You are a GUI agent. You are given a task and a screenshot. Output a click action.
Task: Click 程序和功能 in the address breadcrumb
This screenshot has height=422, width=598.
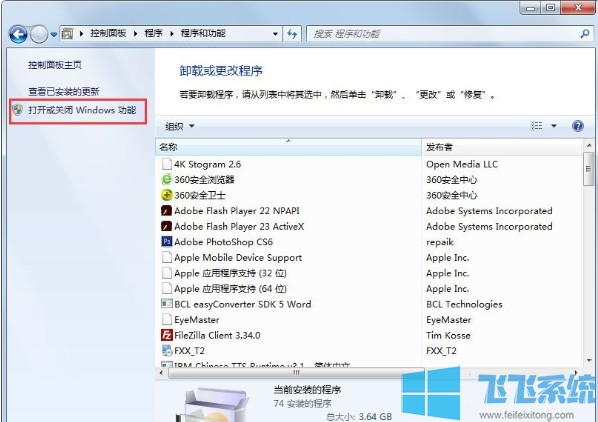[203, 33]
